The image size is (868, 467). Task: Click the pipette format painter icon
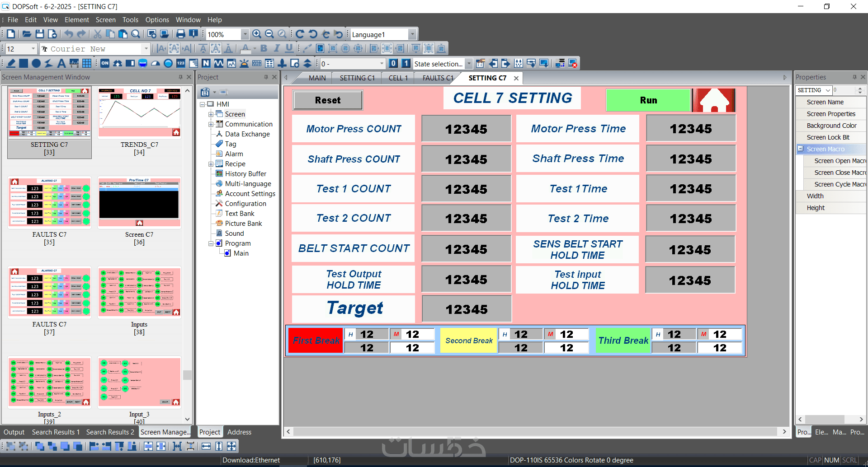(307, 48)
